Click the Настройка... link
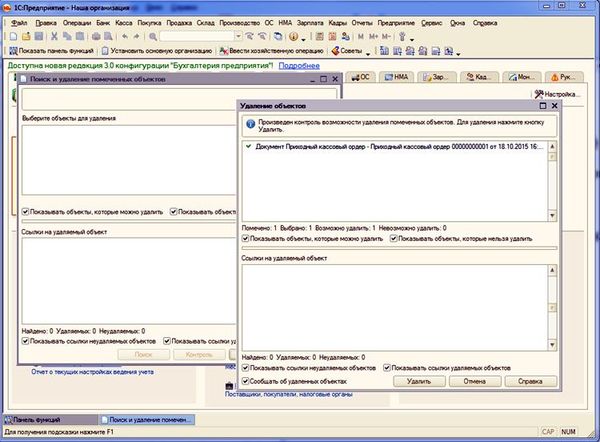Screen dimensions: 600x442 point(562,94)
